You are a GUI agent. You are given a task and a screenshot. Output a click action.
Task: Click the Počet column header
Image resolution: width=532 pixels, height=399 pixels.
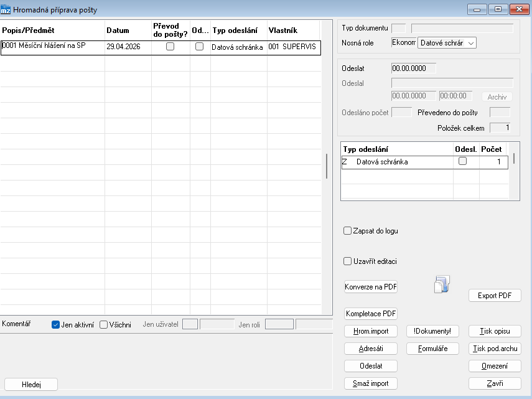click(493, 149)
